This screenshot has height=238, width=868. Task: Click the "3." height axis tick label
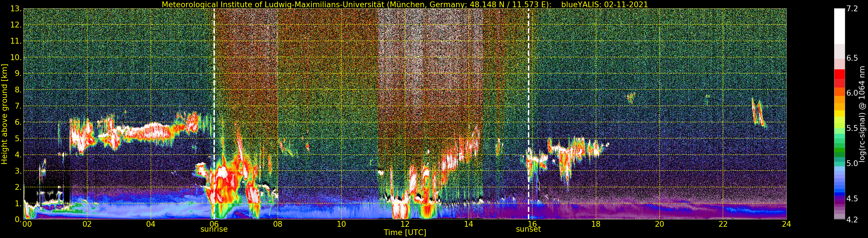tap(18, 171)
